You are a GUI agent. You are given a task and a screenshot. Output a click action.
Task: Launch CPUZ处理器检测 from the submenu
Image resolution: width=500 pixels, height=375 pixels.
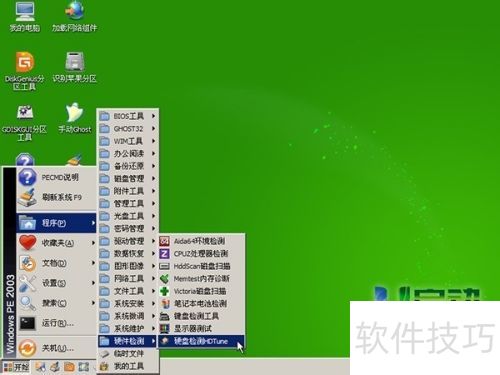(x=201, y=254)
